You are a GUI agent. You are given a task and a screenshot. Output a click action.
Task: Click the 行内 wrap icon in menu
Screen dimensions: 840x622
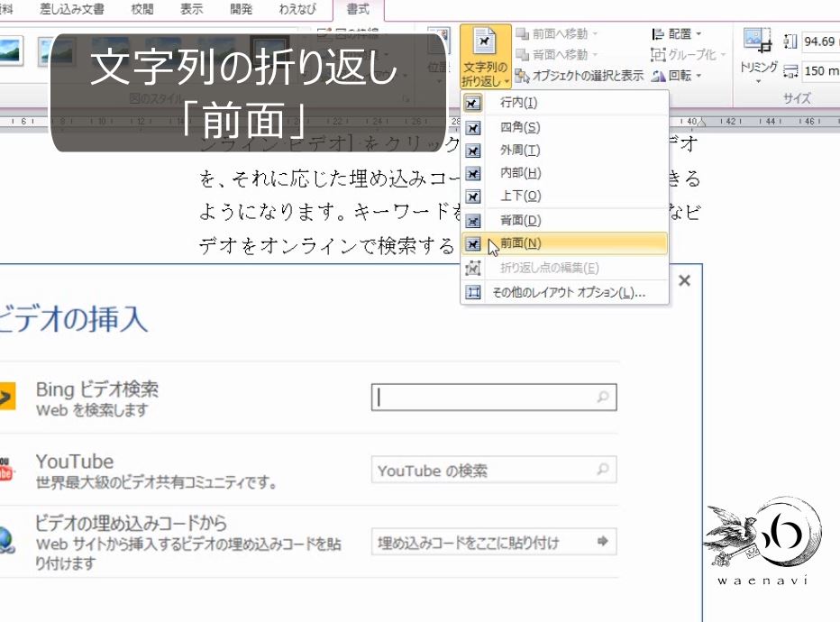[x=472, y=103]
